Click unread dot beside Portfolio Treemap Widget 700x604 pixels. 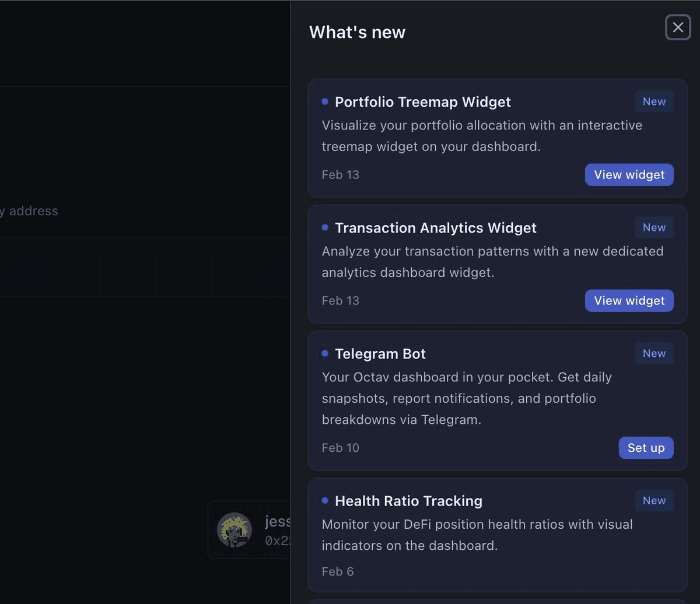(325, 101)
